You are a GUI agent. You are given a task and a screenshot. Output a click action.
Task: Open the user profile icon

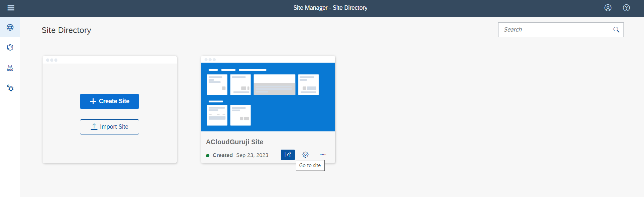(608, 8)
